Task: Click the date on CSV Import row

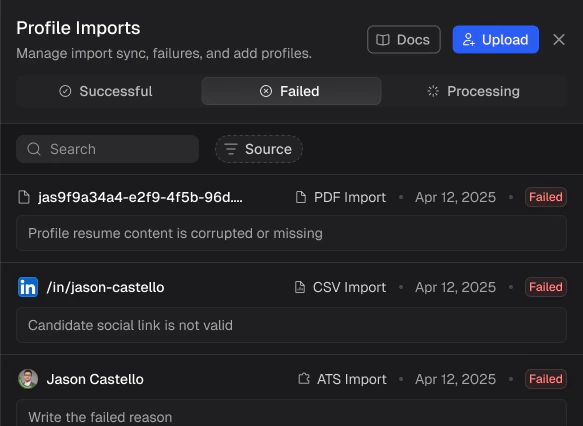Action: tap(455, 287)
